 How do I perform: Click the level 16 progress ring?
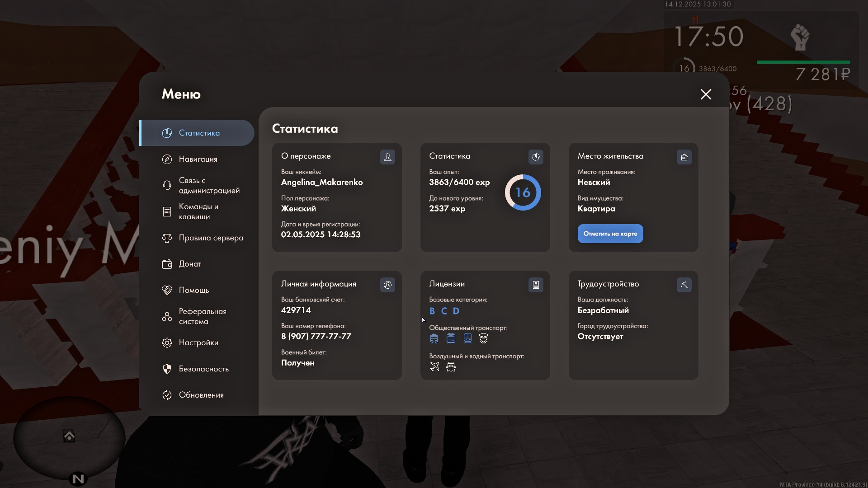click(x=523, y=192)
